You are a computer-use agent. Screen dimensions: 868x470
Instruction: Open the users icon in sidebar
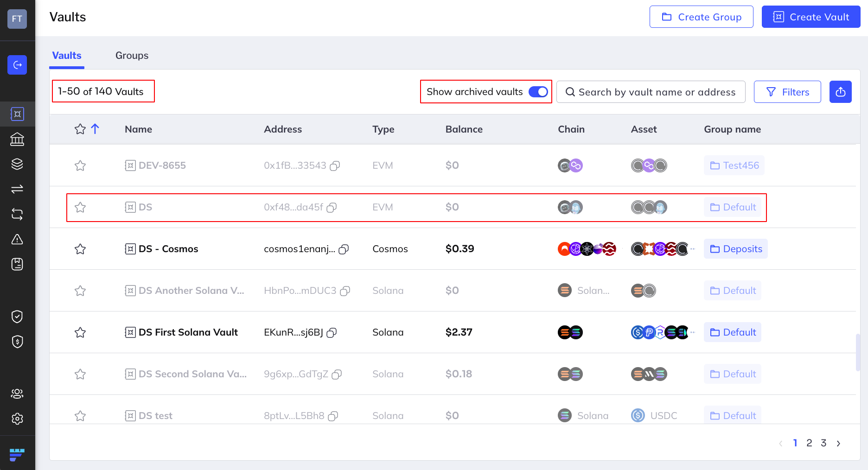[17, 394]
